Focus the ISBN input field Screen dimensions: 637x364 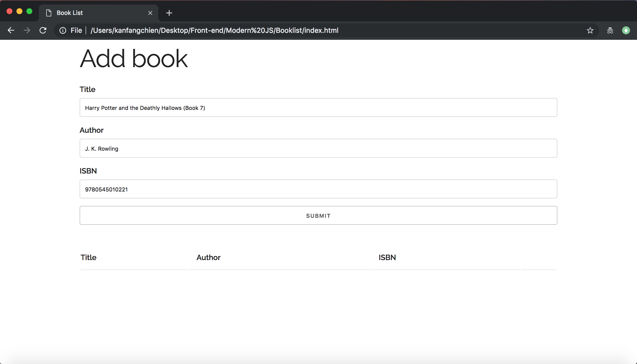point(318,189)
